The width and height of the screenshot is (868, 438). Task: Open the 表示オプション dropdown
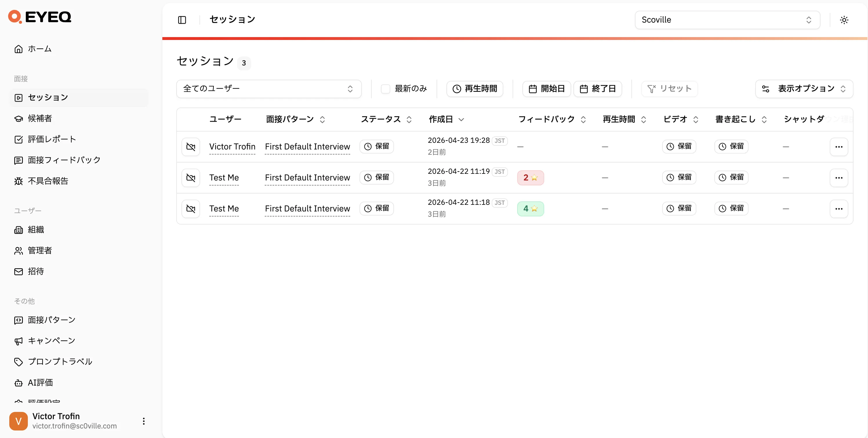point(804,89)
